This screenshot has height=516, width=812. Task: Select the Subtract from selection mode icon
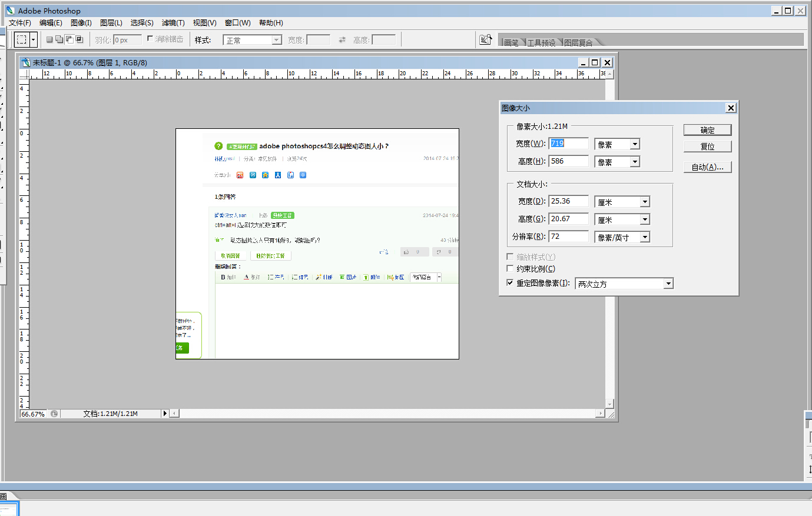click(69, 39)
